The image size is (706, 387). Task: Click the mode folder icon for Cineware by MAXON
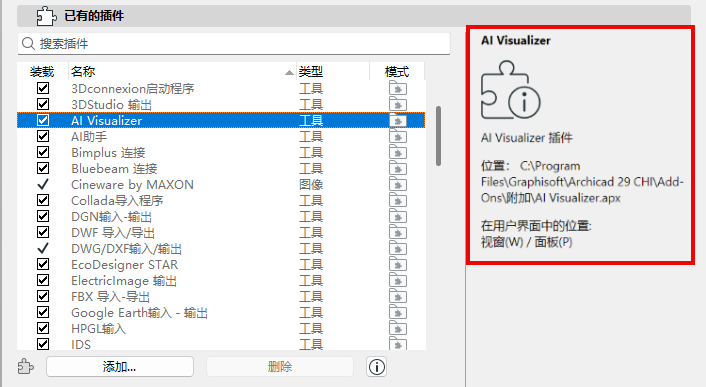click(x=398, y=184)
